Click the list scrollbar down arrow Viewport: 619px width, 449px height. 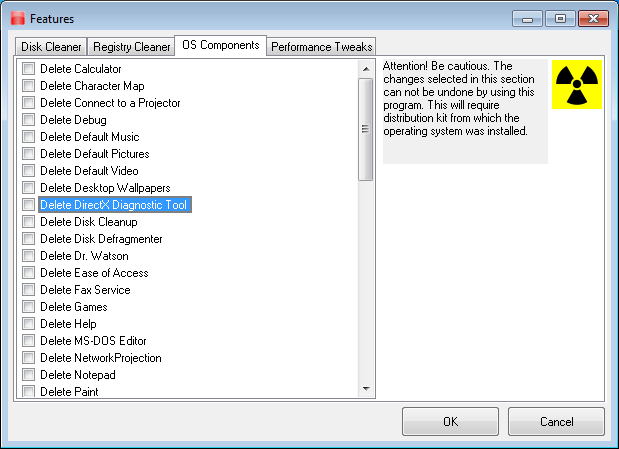coord(366,388)
